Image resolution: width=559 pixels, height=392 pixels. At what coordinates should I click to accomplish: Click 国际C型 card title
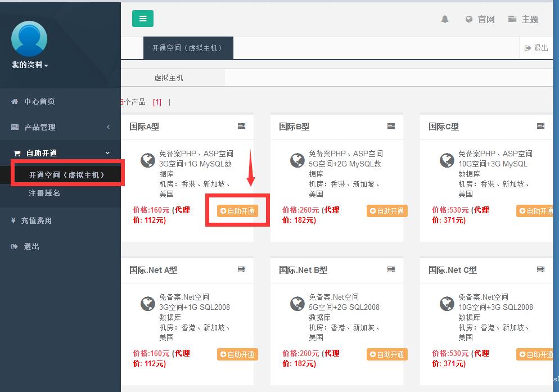pyautogui.click(x=444, y=127)
